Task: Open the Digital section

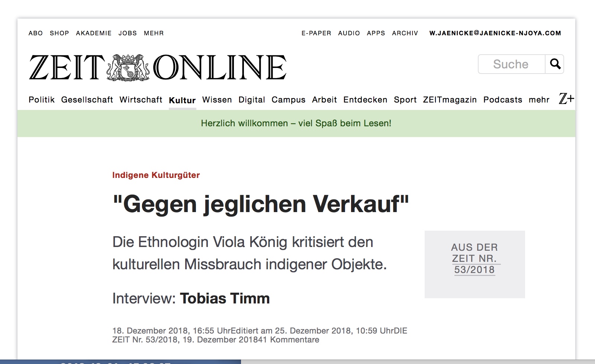Action: click(x=252, y=100)
